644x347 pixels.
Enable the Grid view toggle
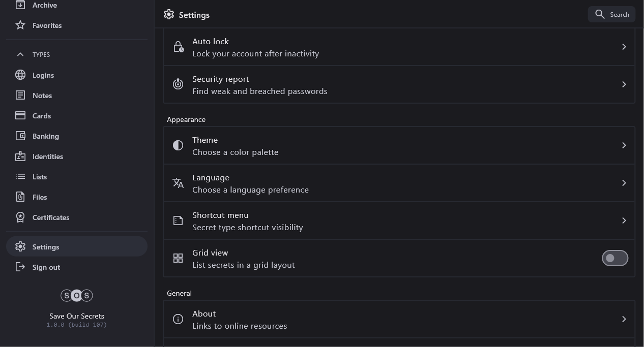click(614, 258)
